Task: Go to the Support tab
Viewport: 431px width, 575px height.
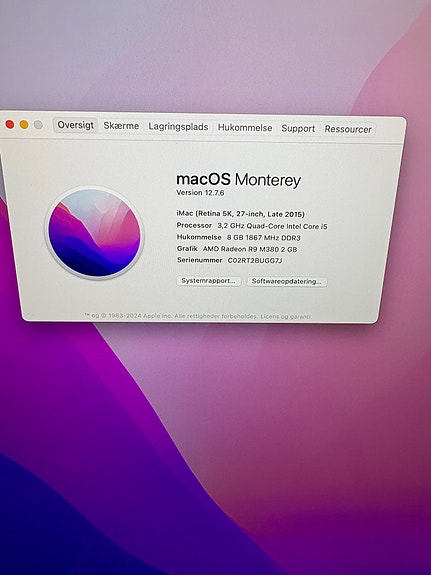Action: click(x=298, y=129)
